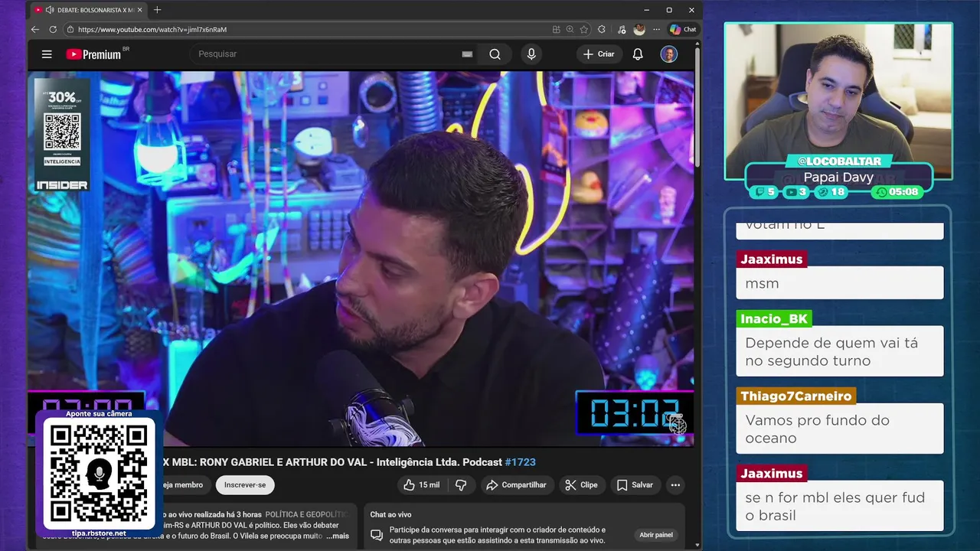Save video with Salvar button
Image resolution: width=980 pixels, height=551 pixels.
635,485
